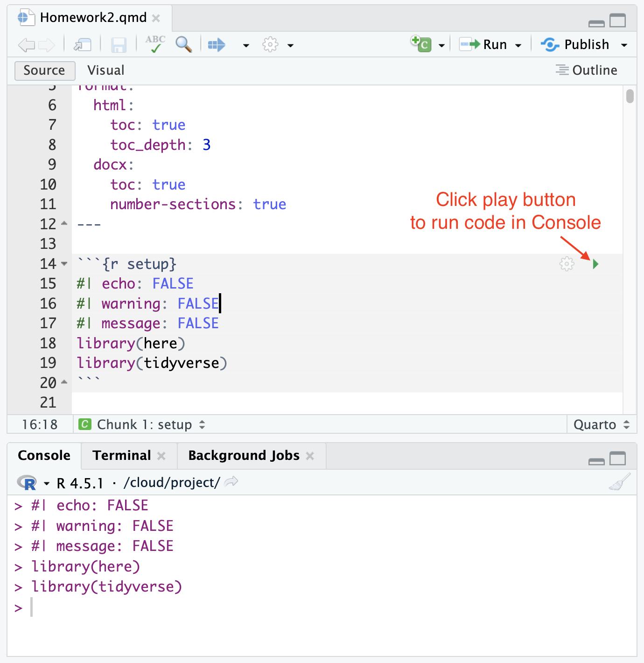Show document in new window icon
Screen dimensions: 644x663
tap(83, 45)
